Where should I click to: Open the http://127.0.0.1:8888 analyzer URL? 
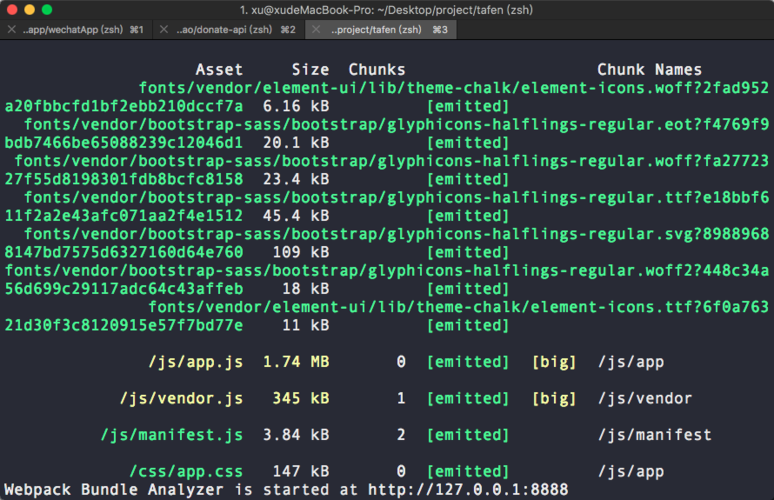pyautogui.click(x=468, y=490)
